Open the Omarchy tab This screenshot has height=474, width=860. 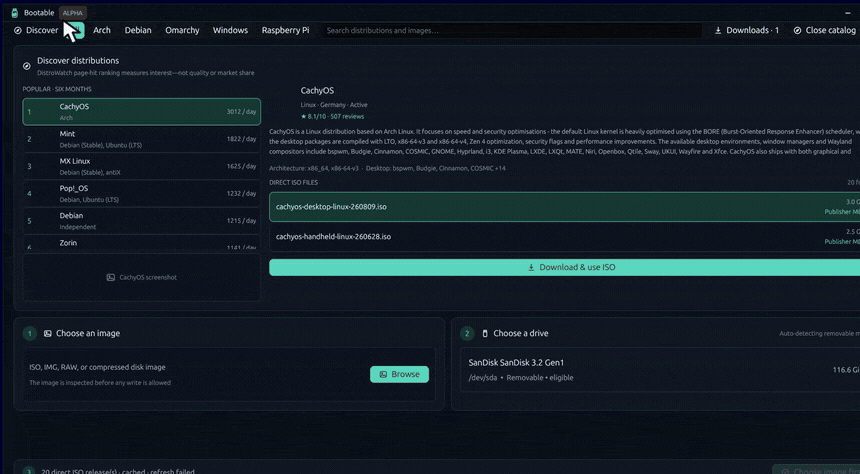click(x=182, y=30)
